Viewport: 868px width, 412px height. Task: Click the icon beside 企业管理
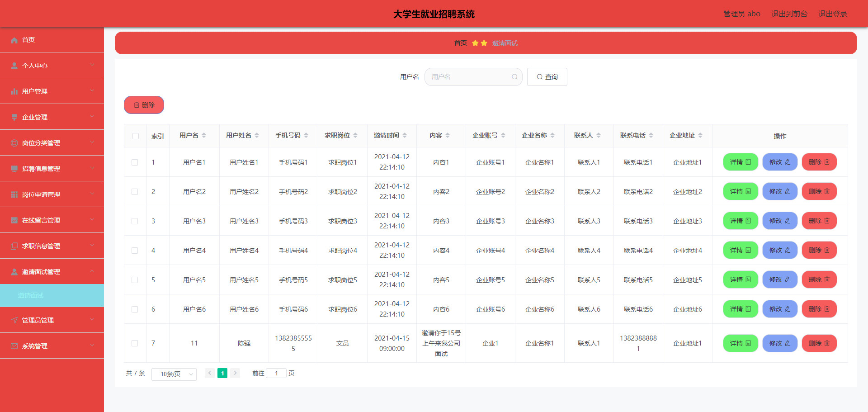coord(14,117)
